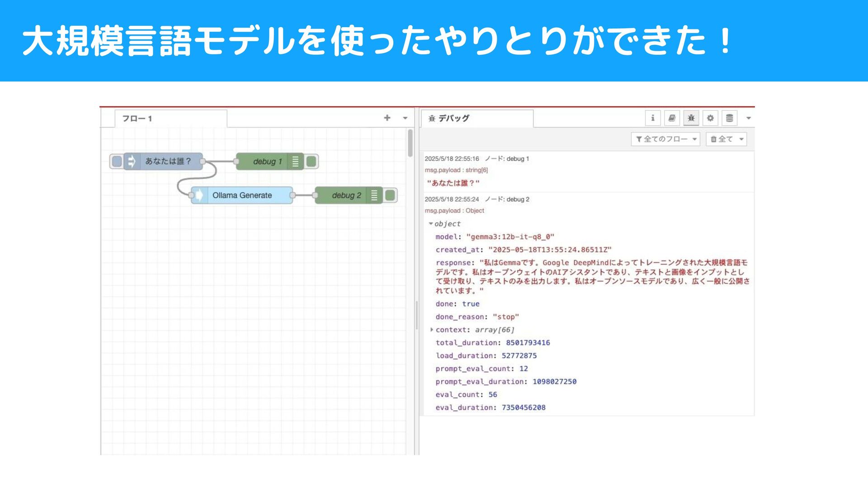Screen dimensions: 868x489
Task: Toggle the debug 1 node output button
Action: (311, 161)
